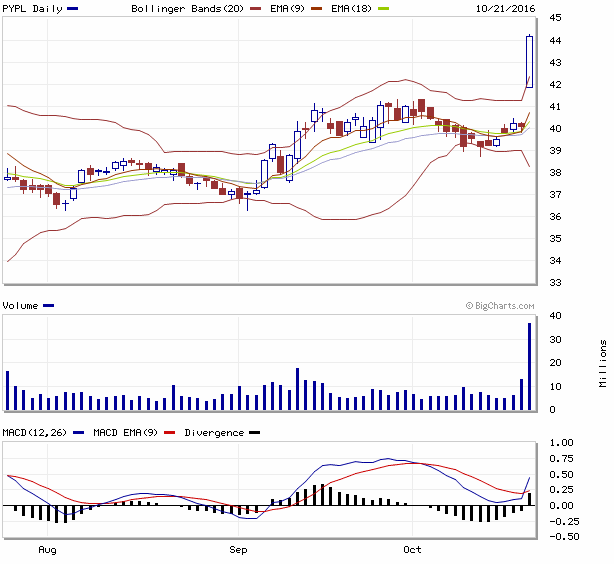Click the Oct x-axis label

[412, 550]
